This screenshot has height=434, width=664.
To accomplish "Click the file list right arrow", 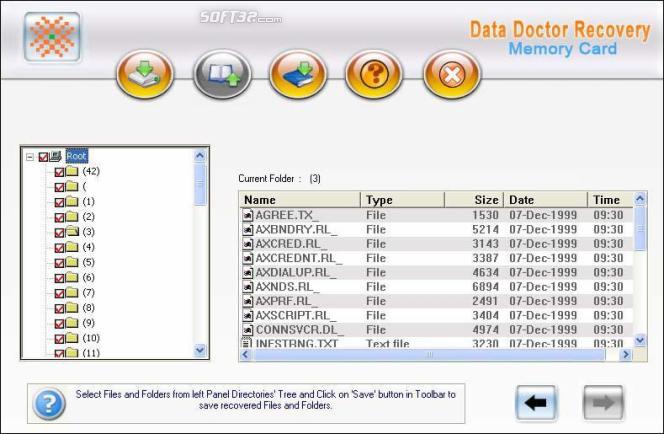I will tap(625, 355).
